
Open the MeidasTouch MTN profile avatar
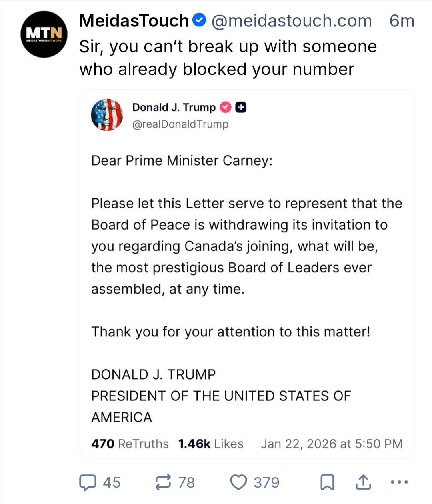point(44,34)
